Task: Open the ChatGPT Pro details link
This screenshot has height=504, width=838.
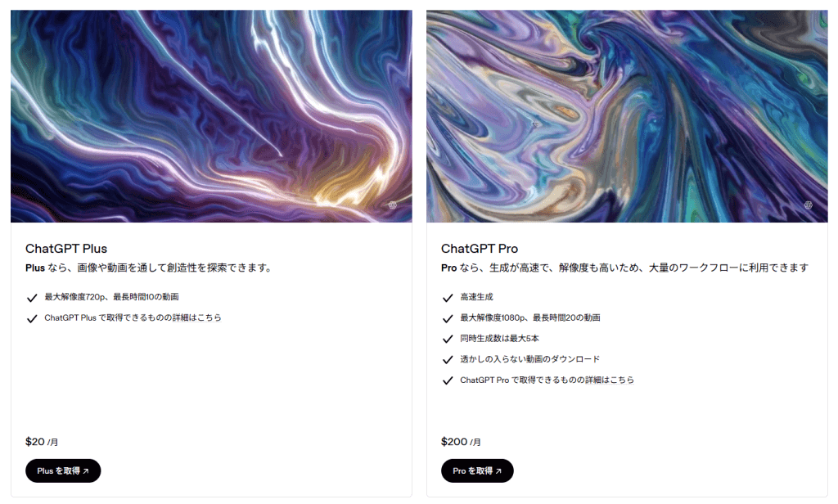Action: click(x=547, y=380)
